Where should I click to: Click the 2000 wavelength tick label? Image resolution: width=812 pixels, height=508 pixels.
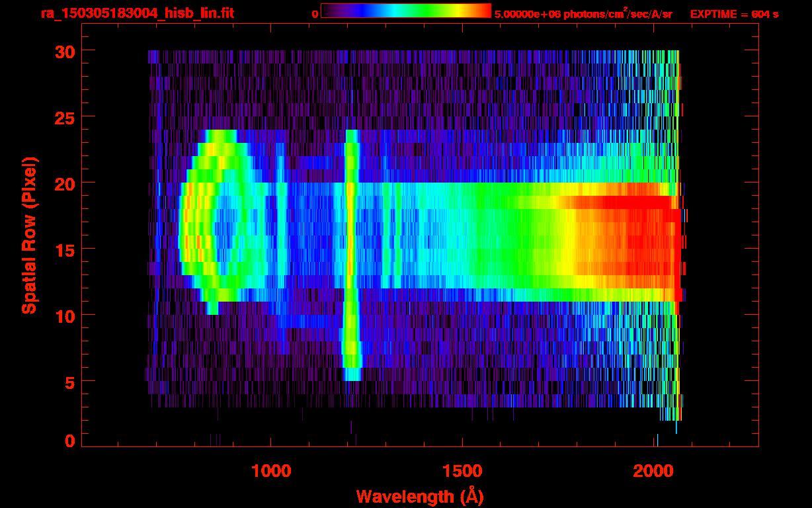click(655, 471)
